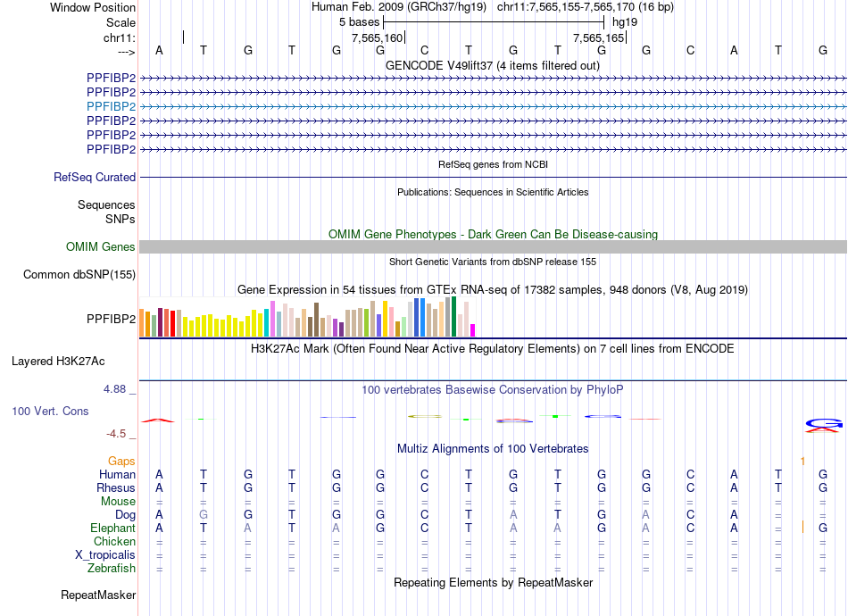Select the gray OMIM Genes item bar
Screen dimensions: 848x616
[493, 247]
